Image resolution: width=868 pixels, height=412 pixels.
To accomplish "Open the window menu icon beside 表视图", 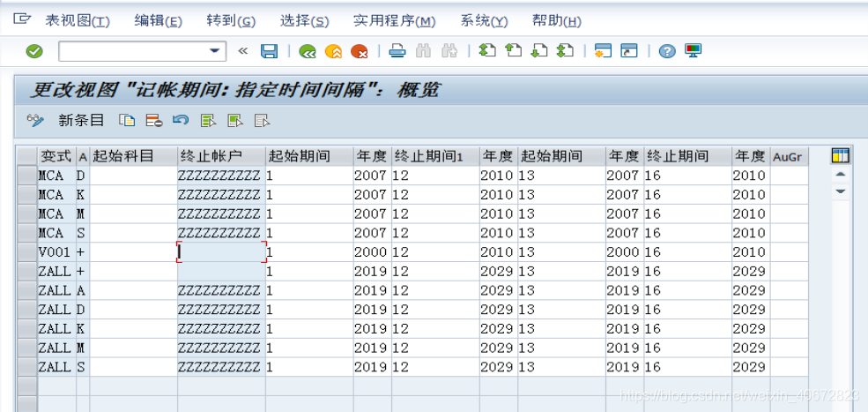I will (x=21, y=19).
